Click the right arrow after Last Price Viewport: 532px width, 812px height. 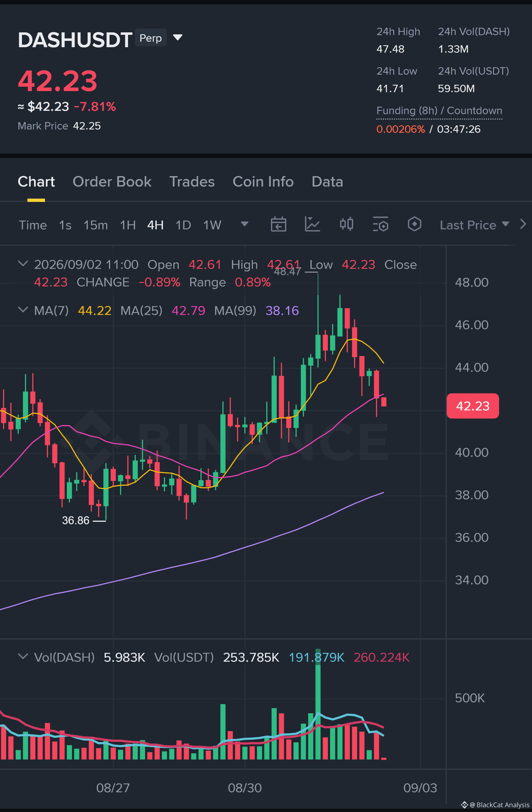click(523, 224)
